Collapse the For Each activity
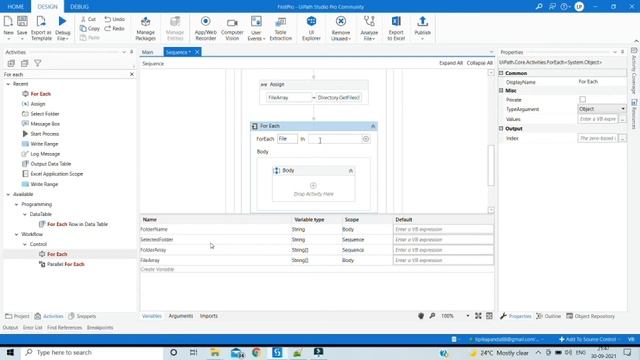This screenshot has height=360, width=640. click(373, 126)
